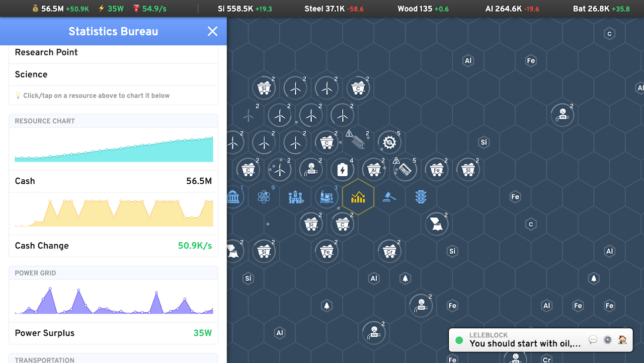Select the steel beam factory with warning
Viewport: 644px width, 363px height.
pyautogui.click(x=358, y=142)
